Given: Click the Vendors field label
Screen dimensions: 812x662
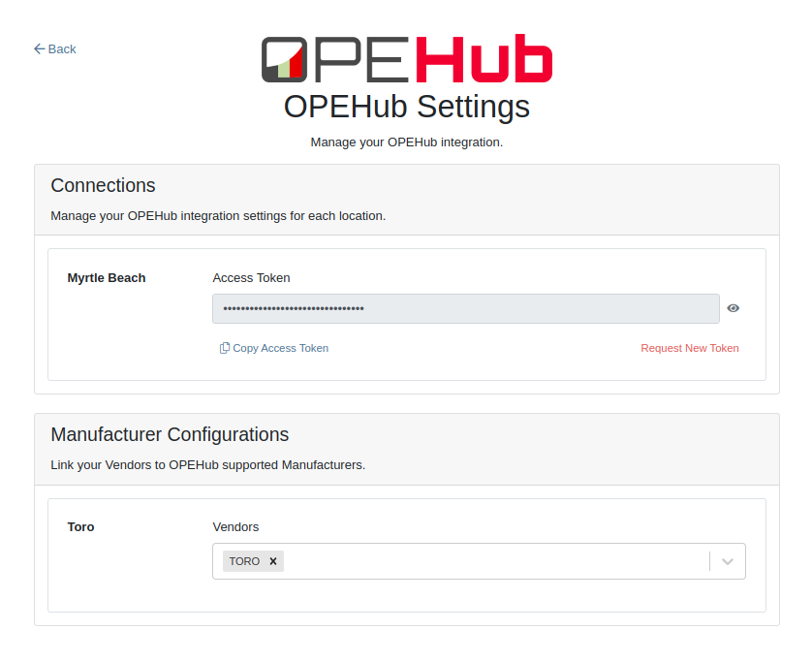Looking at the screenshot, I should [x=235, y=527].
